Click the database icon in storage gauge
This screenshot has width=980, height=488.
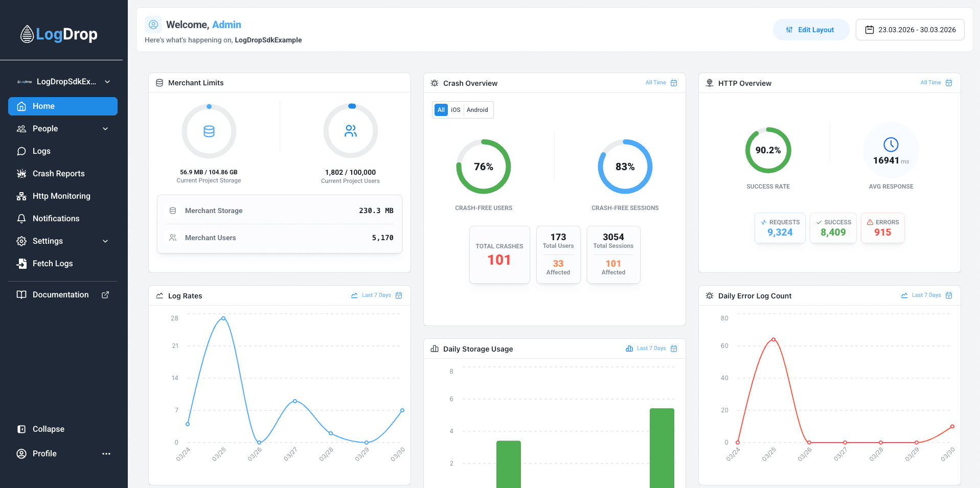[209, 131]
